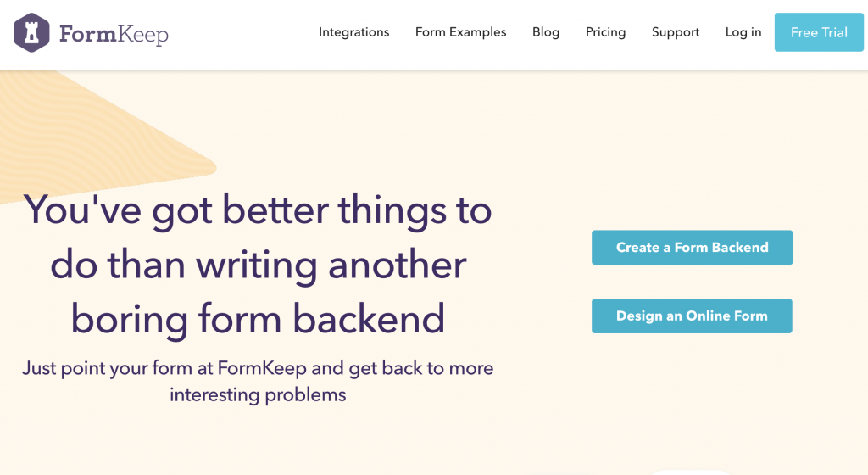Click Log in
Viewport: 868px width, 475px height.
click(x=743, y=32)
